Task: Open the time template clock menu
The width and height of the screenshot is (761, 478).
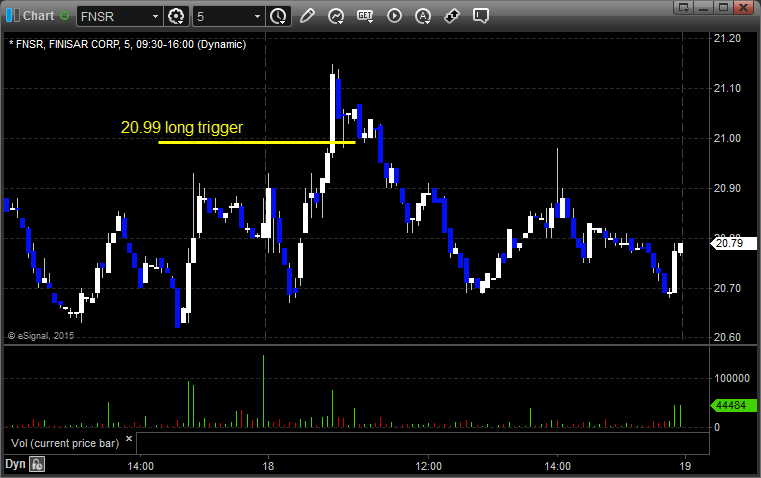Action: tap(279, 16)
